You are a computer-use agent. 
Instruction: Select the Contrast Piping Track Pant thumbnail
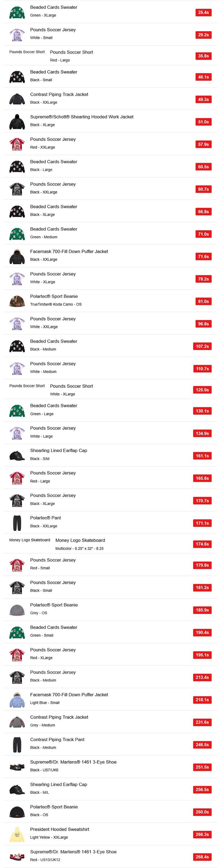tap(17, 744)
